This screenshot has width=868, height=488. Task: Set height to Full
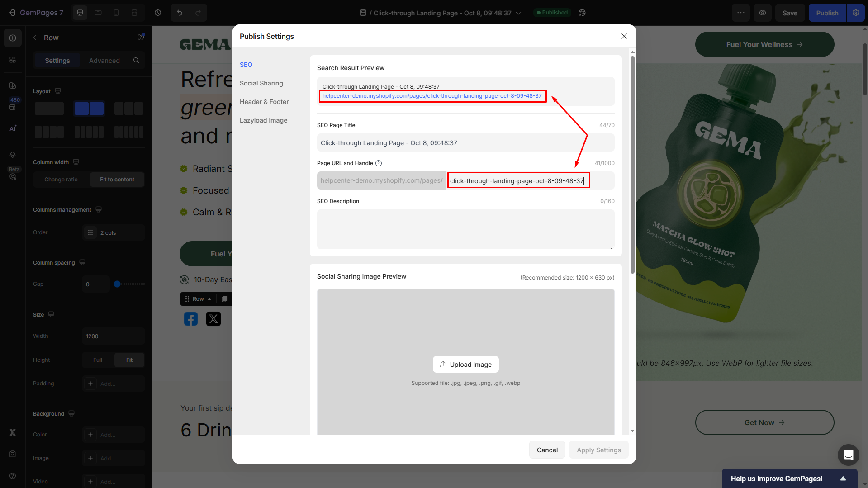(98, 360)
